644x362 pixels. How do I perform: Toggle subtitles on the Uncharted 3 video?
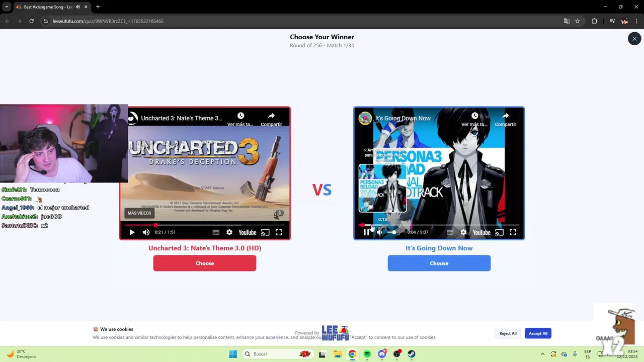[x=216, y=232]
